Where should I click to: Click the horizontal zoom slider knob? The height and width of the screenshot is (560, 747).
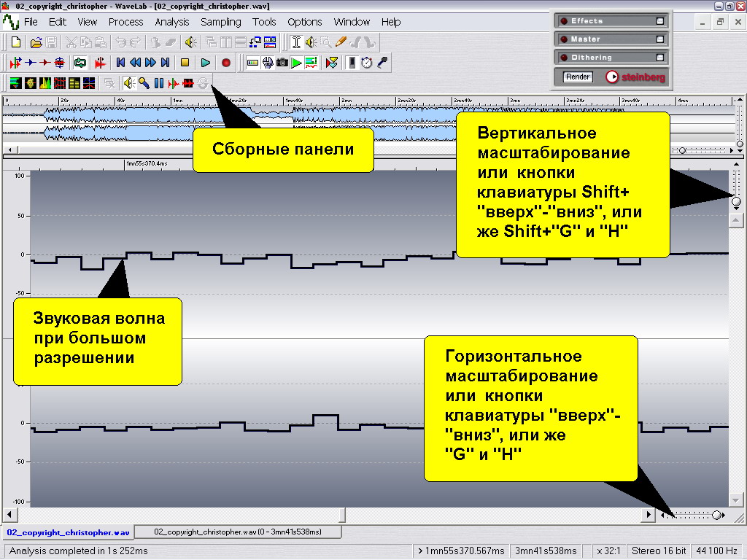coord(716,515)
